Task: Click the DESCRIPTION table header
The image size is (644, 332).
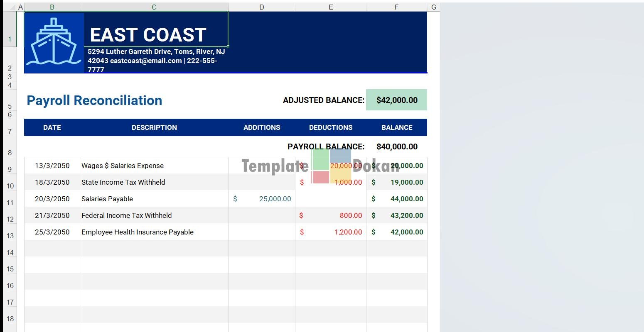Action: point(154,127)
